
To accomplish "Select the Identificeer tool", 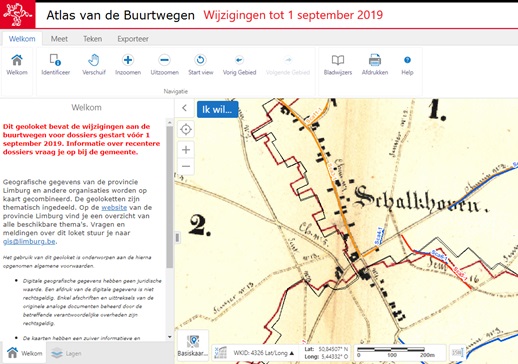I will point(56,65).
